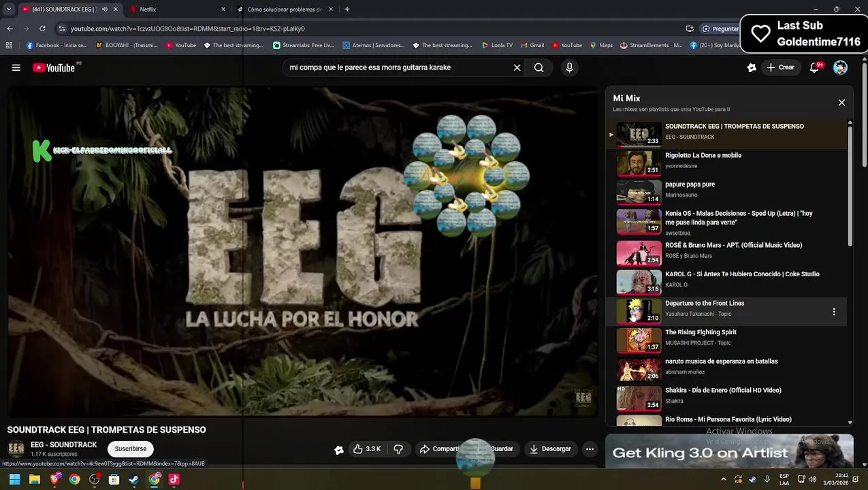Open the Facebook bookmark
This screenshot has width=868, height=490.
(57, 46)
